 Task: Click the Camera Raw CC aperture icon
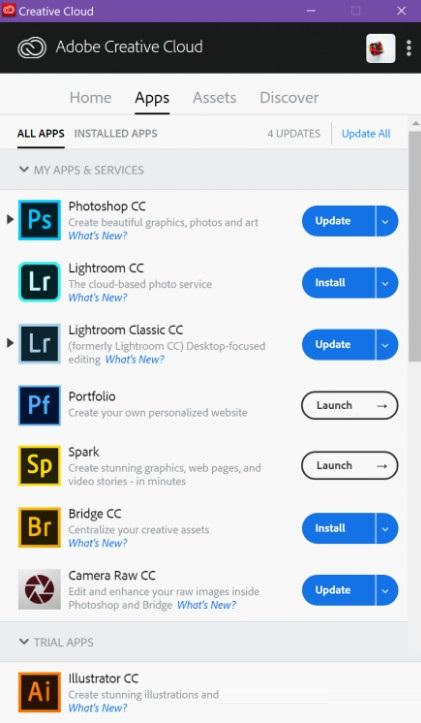point(39,589)
